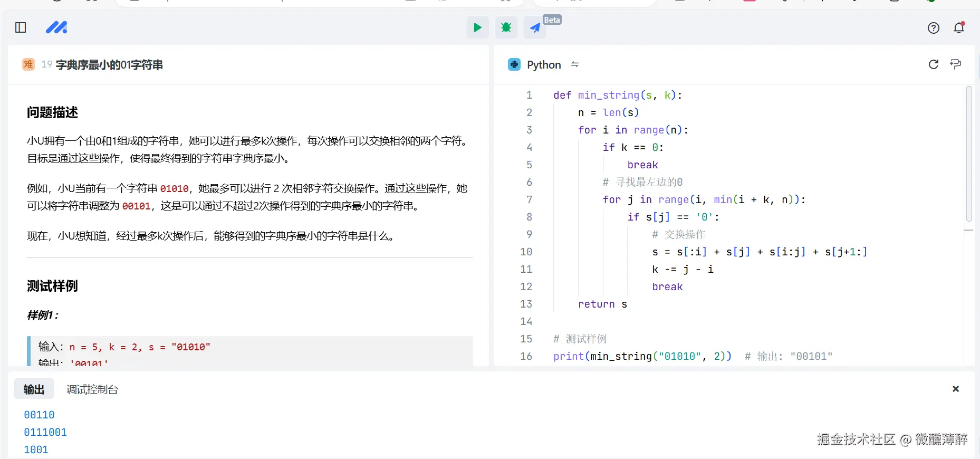The image size is (980, 459).
Task: Click the Python language logo icon
Action: tap(514, 64)
